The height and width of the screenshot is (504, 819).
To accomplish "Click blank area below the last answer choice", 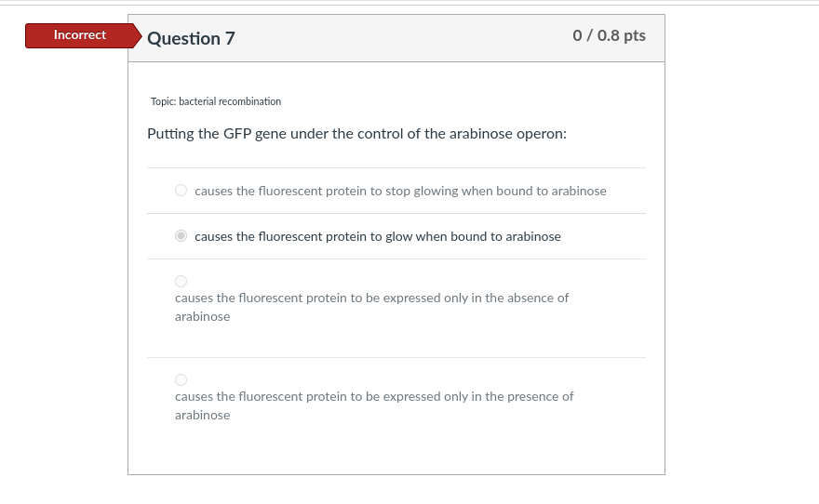I will coord(396,451).
